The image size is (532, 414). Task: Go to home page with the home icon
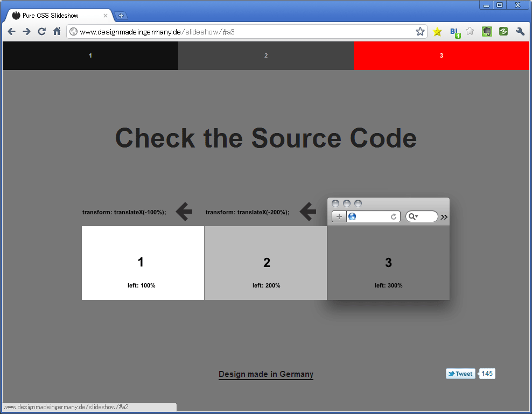tap(57, 31)
